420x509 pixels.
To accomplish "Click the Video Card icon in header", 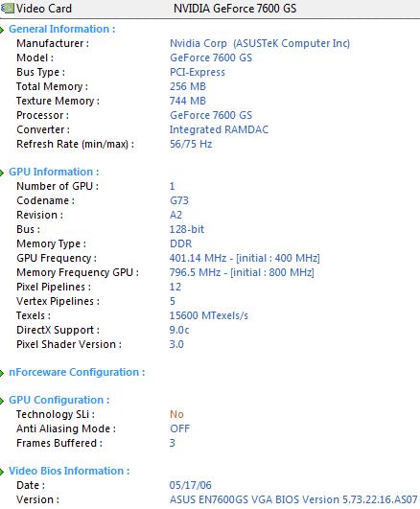I will click(7, 8).
